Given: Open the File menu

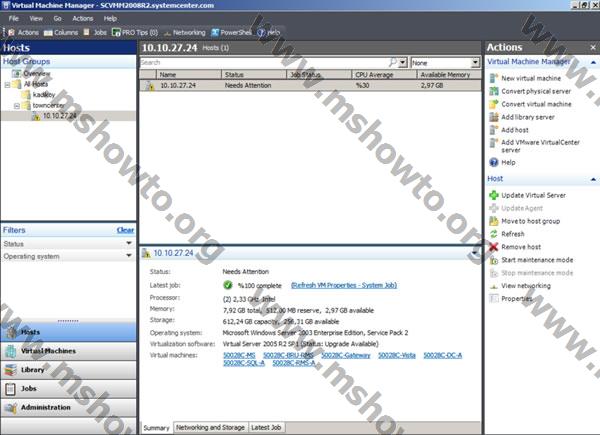Looking at the screenshot, I should pos(13,18).
